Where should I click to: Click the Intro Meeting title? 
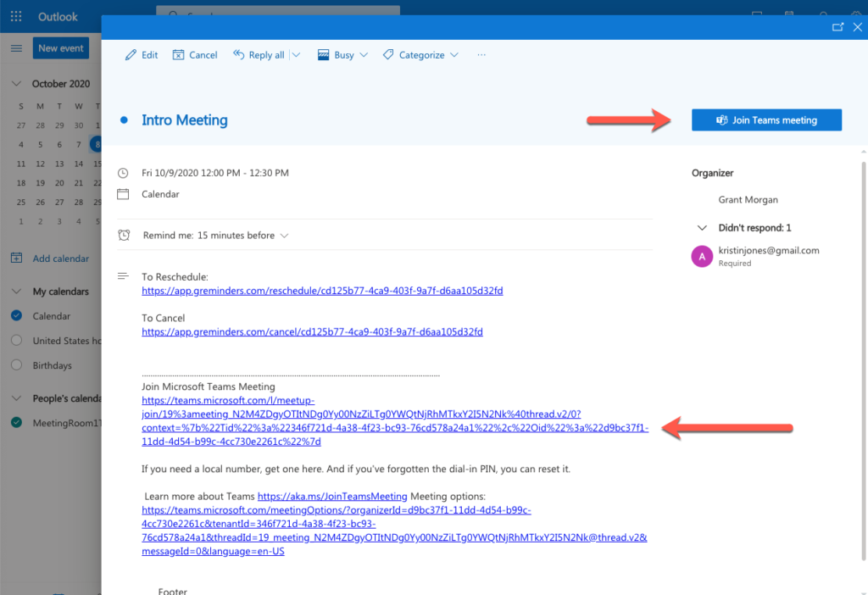(x=184, y=120)
